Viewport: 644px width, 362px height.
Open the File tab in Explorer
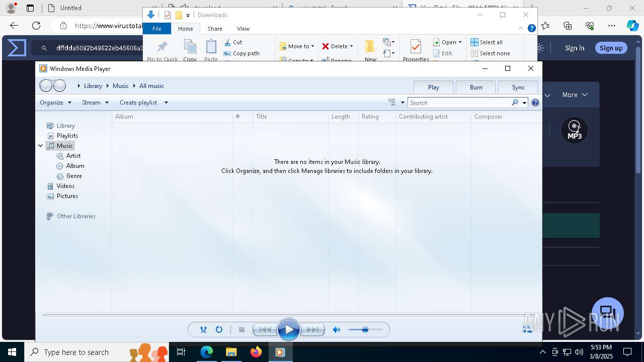tap(157, 29)
